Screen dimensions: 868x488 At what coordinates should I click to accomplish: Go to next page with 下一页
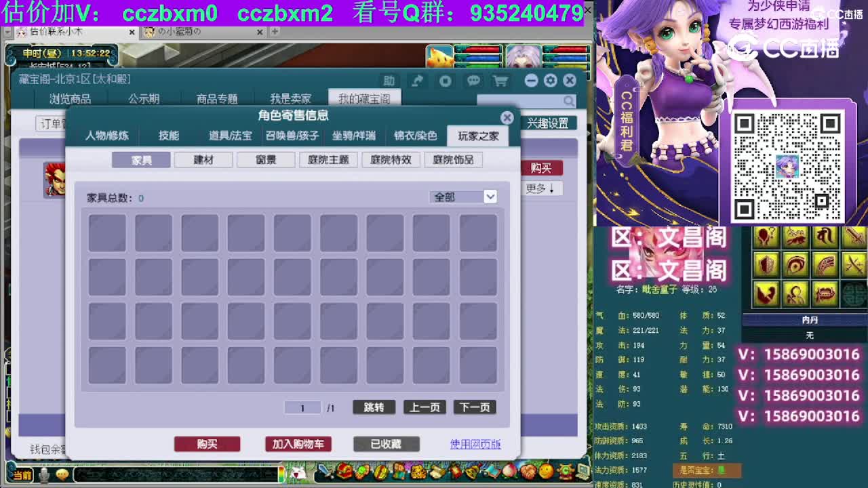click(475, 407)
